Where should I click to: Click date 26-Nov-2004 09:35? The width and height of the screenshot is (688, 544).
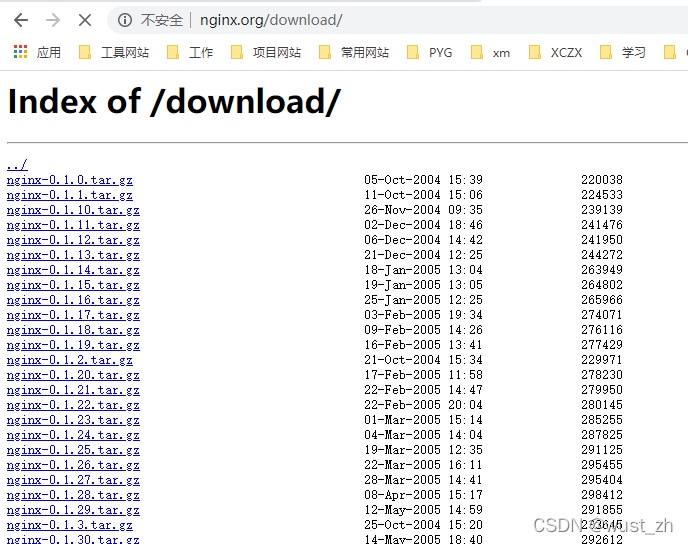(423, 209)
